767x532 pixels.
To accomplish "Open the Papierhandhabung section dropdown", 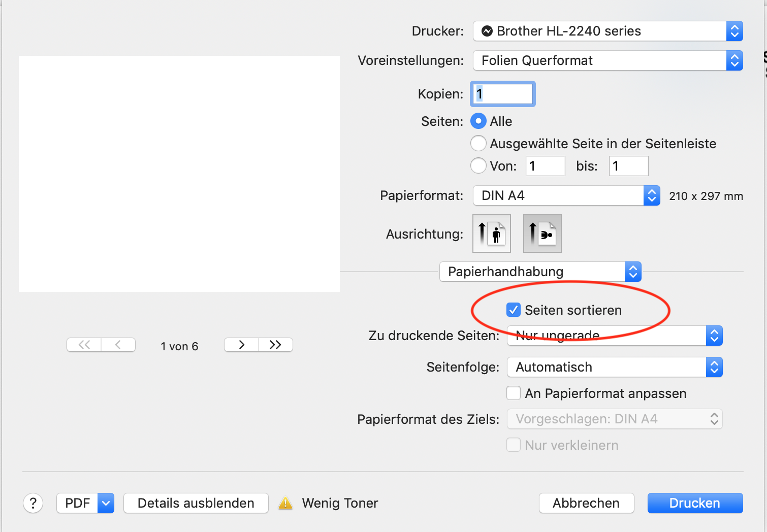I will point(540,272).
